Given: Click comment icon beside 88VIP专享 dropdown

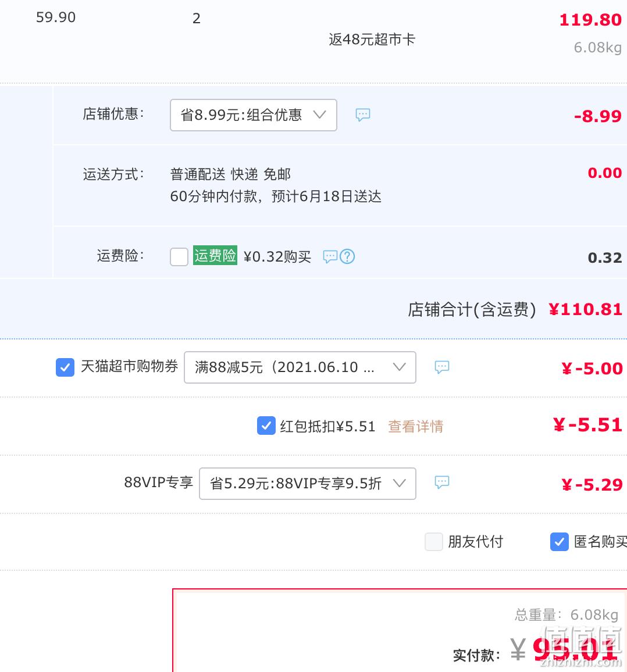Looking at the screenshot, I should click(x=441, y=482).
